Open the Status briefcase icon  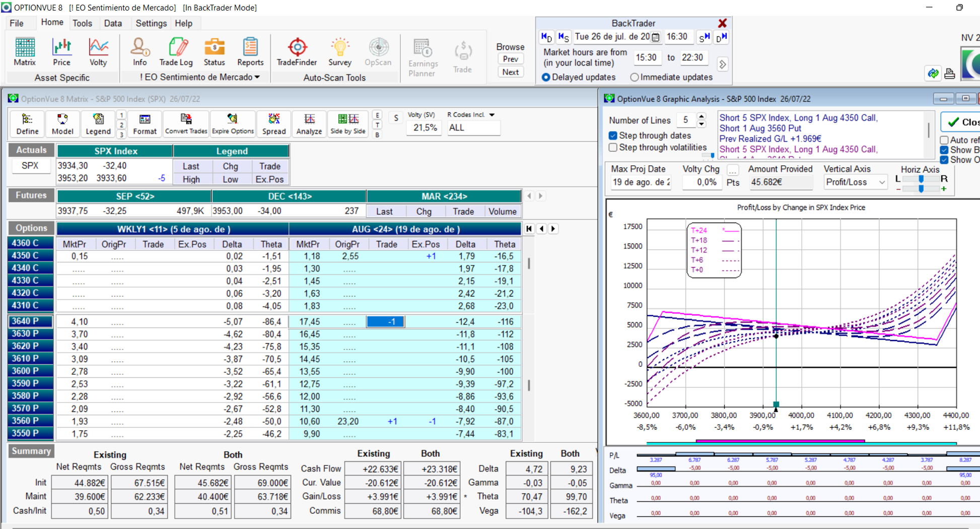[x=214, y=52]
